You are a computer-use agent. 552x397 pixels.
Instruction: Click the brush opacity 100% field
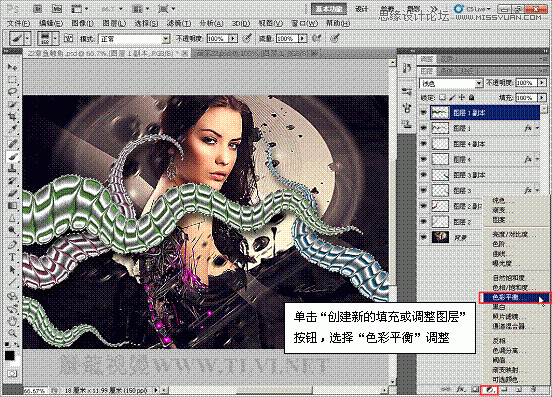click(x=218, y=39)
